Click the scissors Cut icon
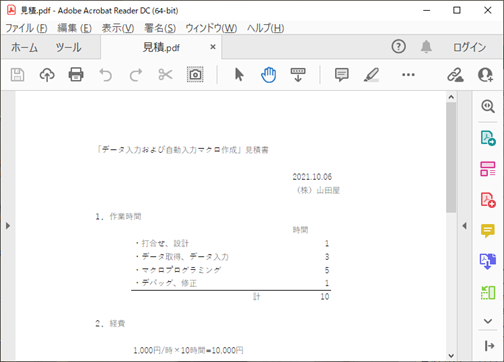This screenshot has width=504, height=362. [x=165, y=75]
